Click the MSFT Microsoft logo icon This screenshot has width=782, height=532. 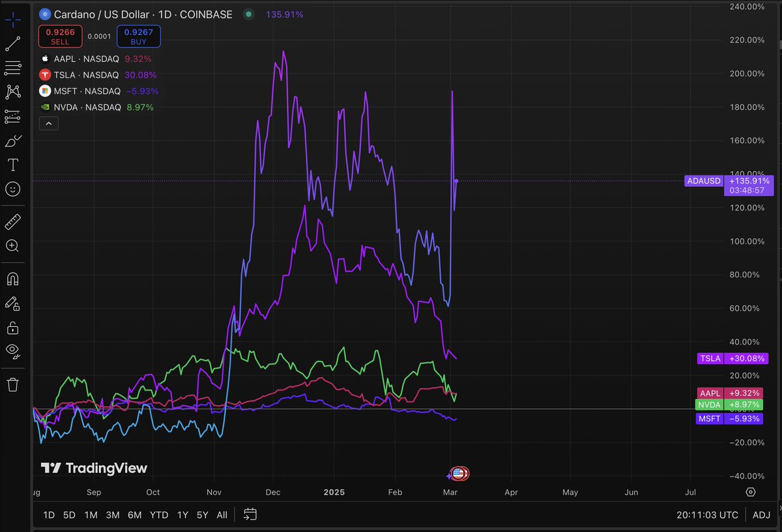point(45,91)
